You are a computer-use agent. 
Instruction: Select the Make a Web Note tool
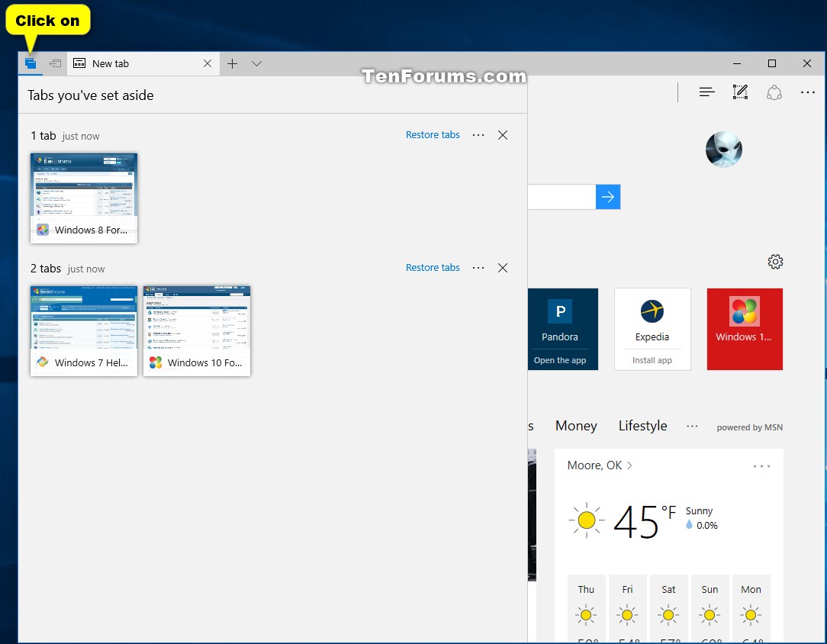click(x=740, y=92)
